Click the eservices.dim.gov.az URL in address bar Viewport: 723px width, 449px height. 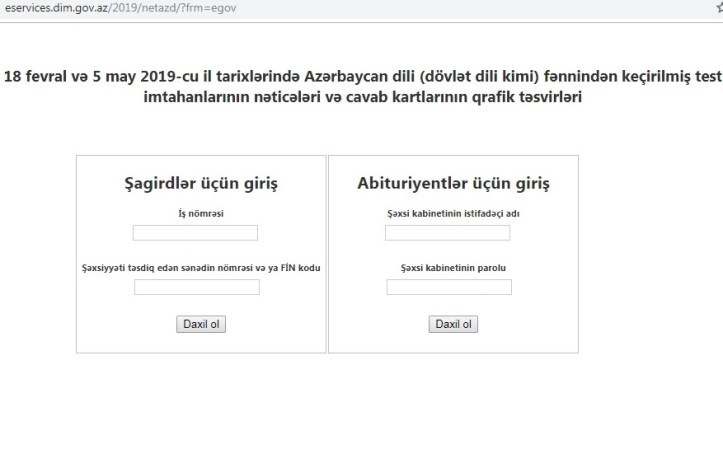tap(121, 8)
